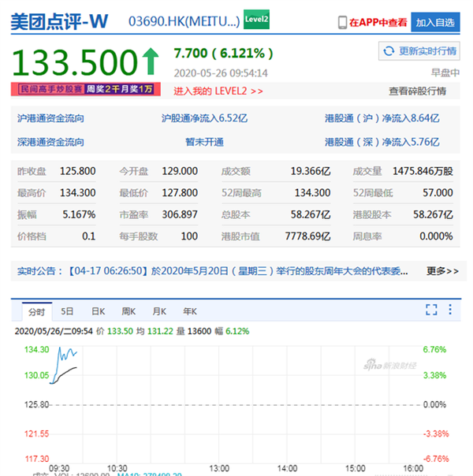Open 沪港通资金流向 link
This screenshot has height=476, width=473.
pos(50,118)
